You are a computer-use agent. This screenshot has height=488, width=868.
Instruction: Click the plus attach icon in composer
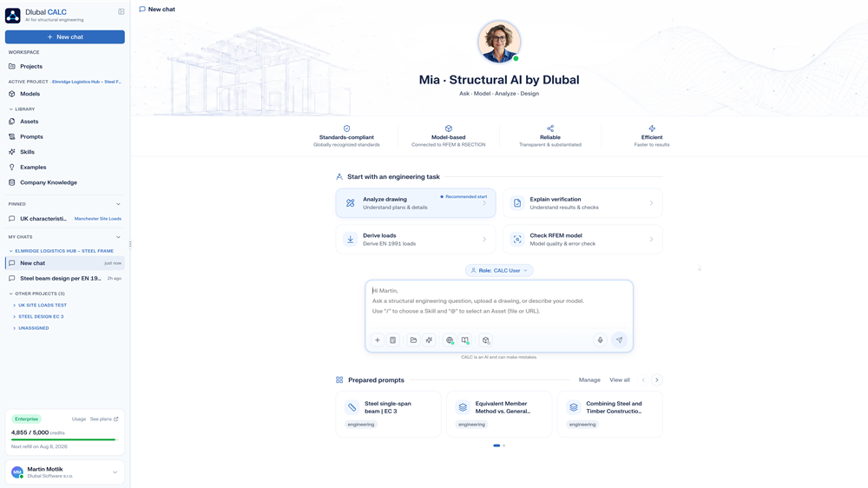coord(378,340)
